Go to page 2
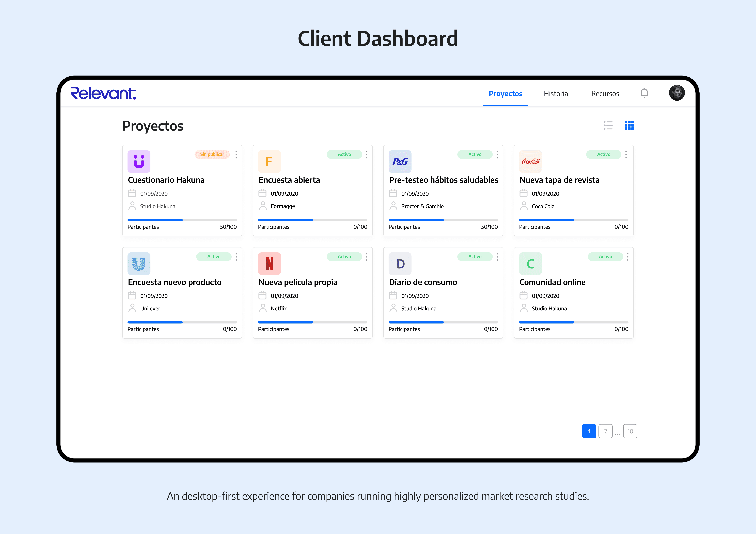The height and width of the screenshot is (534, 756). [x=606, y=431]
